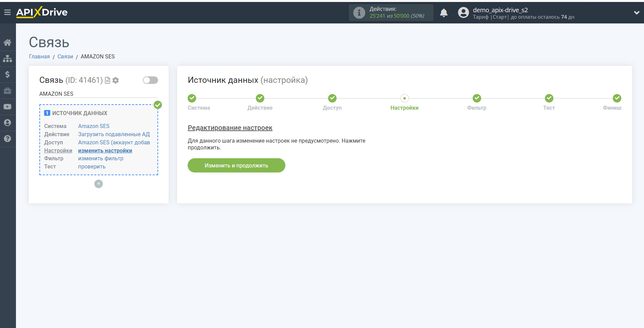The image size is (644, 328).
Task: Add a new block with plus button
Action: (98, 184)
